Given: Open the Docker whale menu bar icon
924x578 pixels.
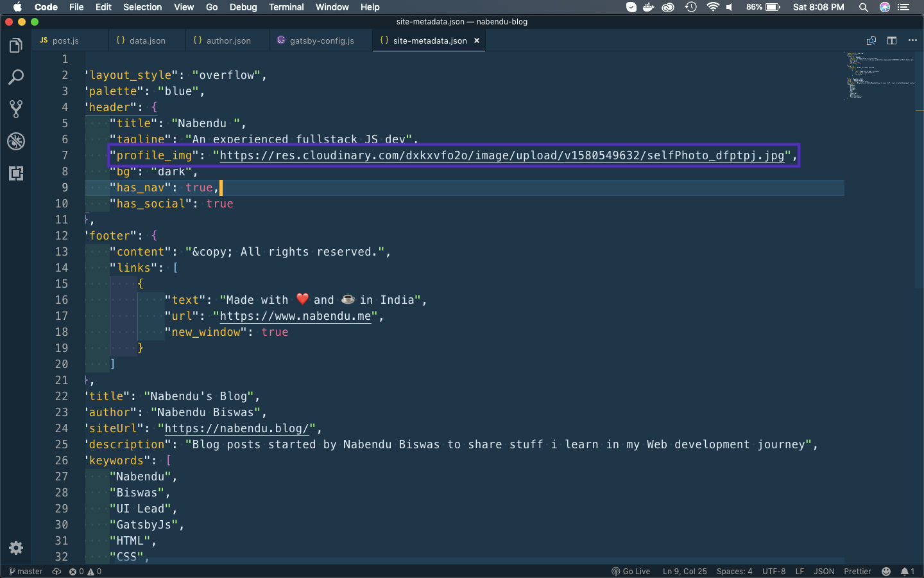Looking at the screenshot, I should [649, 7].
